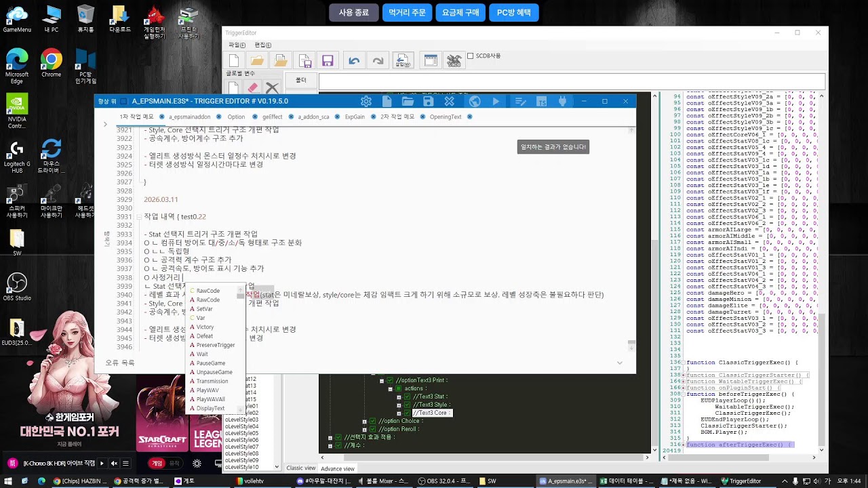The width and height of the screenshot is (868, 488).
Task: Click the SCDB icon in toolbar
Action: [454, 61]
